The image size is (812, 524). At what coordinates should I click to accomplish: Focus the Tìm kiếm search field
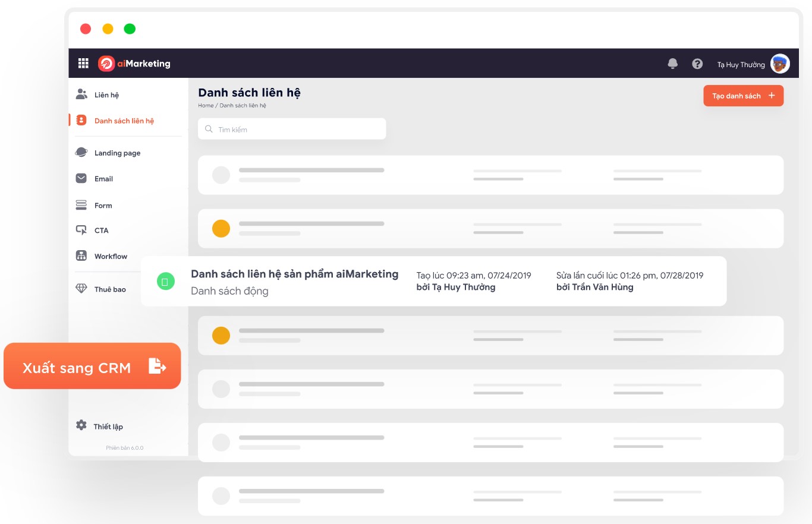[292, 129]
